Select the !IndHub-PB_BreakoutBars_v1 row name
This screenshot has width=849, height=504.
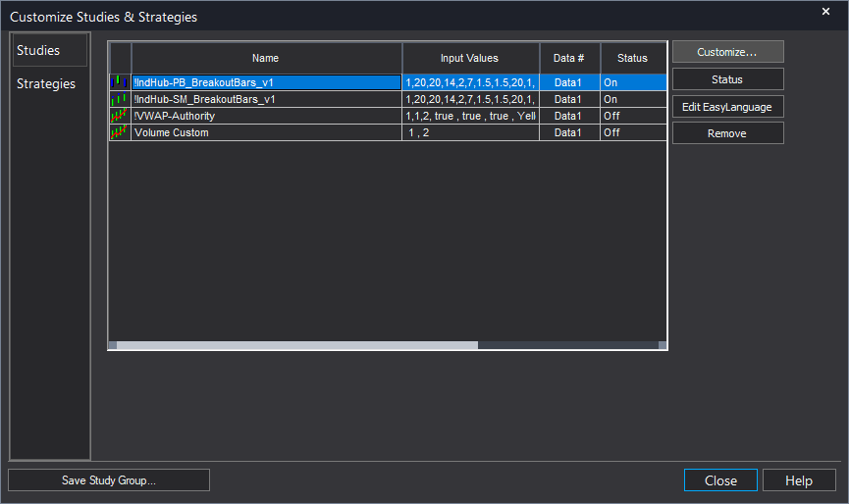coord(266,82)
